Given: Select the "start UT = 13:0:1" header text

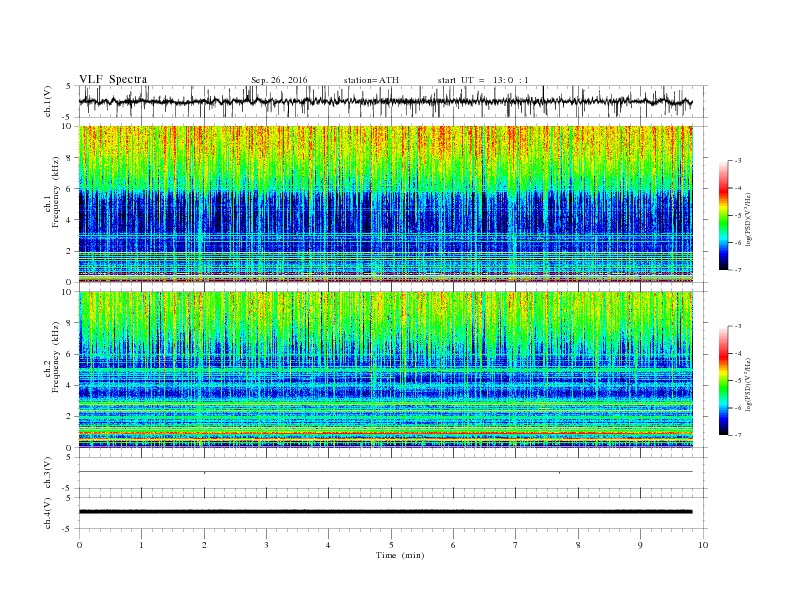Looking at the screenshot, I should [483, 80].
